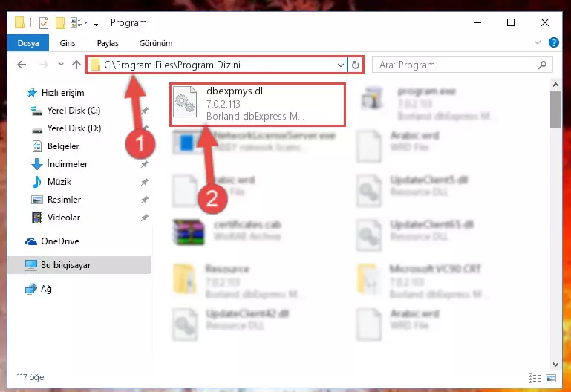Click the scrollbar up arrow

click(x=555, y=85)
